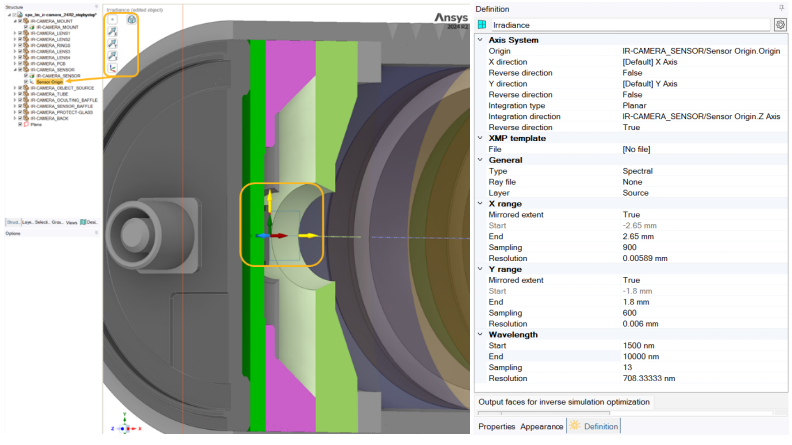Pin the Structure panel
The image size is (792, 445).
(x=96, y=7)
